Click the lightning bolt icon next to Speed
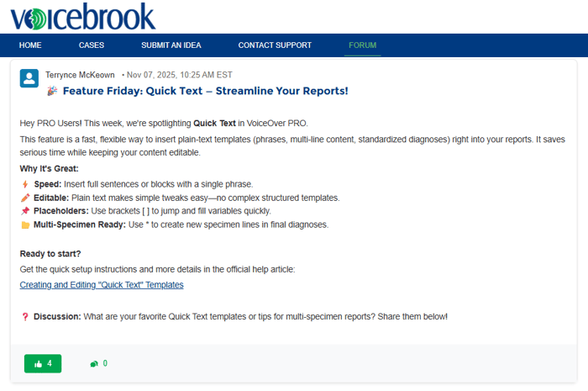 tap(25, 184)
